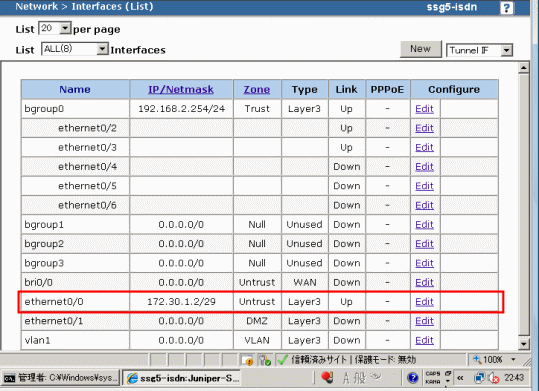Edit the bgroup0 interface
The image size is (539, 391).
click(x=424, y=109)
